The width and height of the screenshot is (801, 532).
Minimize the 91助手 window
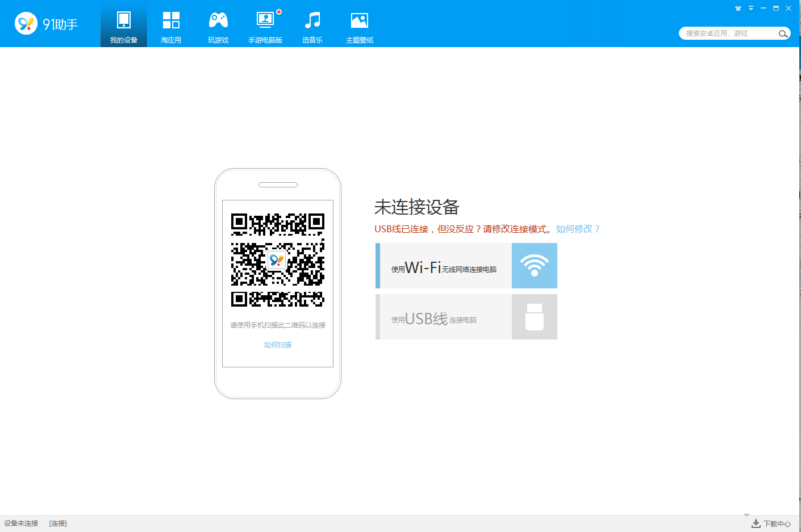[764, 9]
